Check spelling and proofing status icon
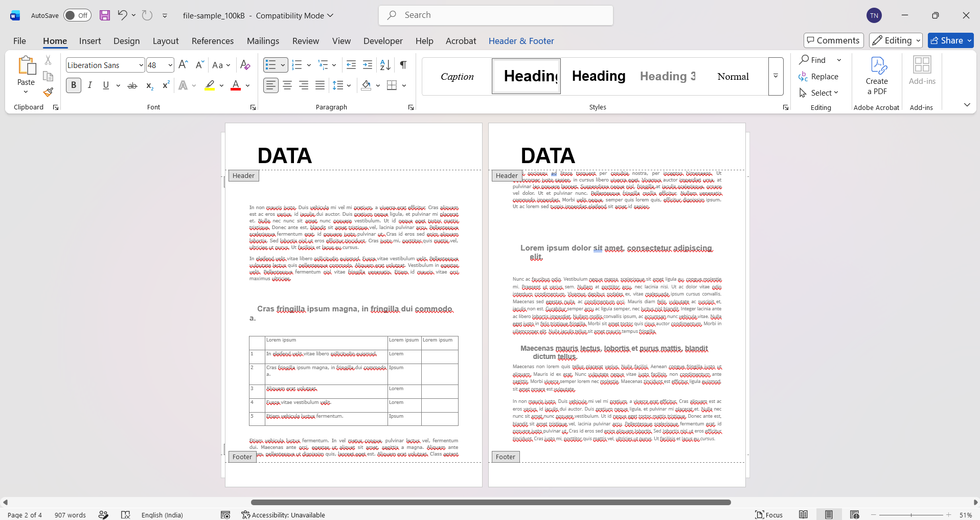 126,514
